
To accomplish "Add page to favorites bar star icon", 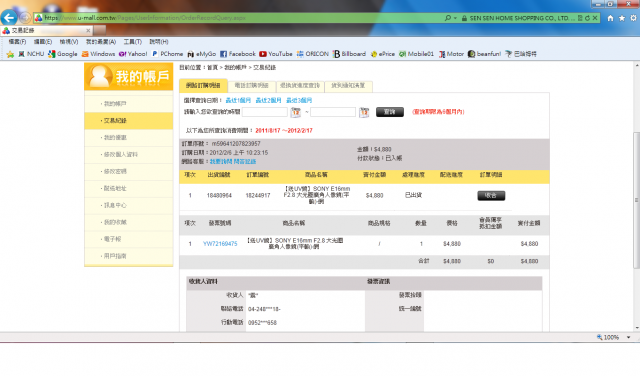I will click(x=10, y=54).
